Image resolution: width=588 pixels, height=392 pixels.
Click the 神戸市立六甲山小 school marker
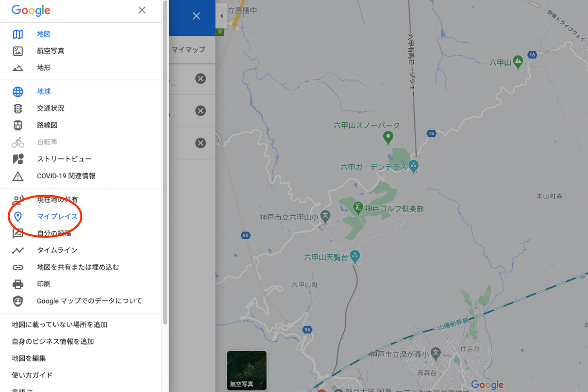[325, 216]
